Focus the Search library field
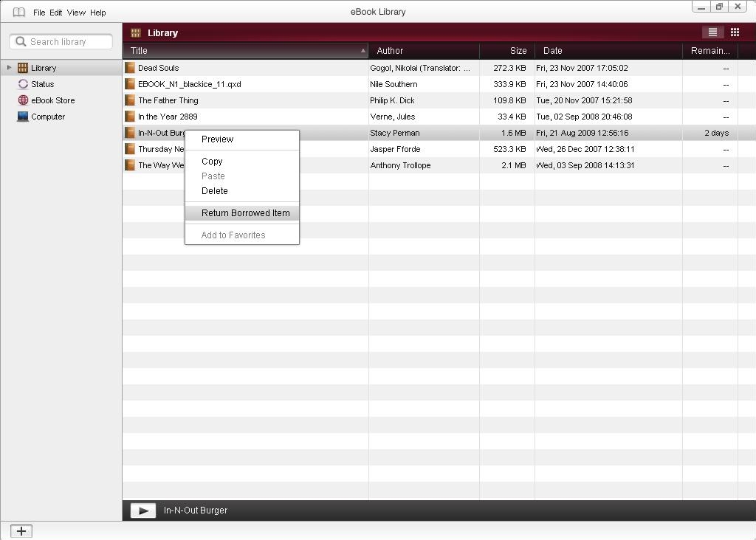 61,41
